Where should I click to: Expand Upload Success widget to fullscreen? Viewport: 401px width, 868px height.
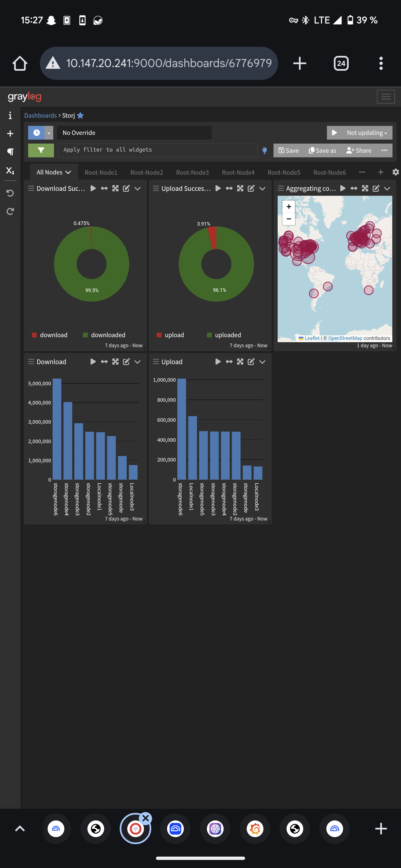tap(240, 188)
